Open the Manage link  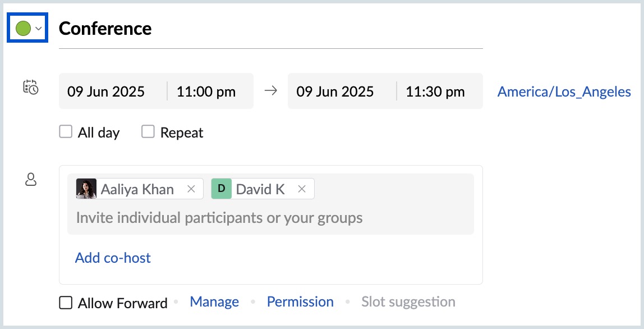click(x=214, y=302)
